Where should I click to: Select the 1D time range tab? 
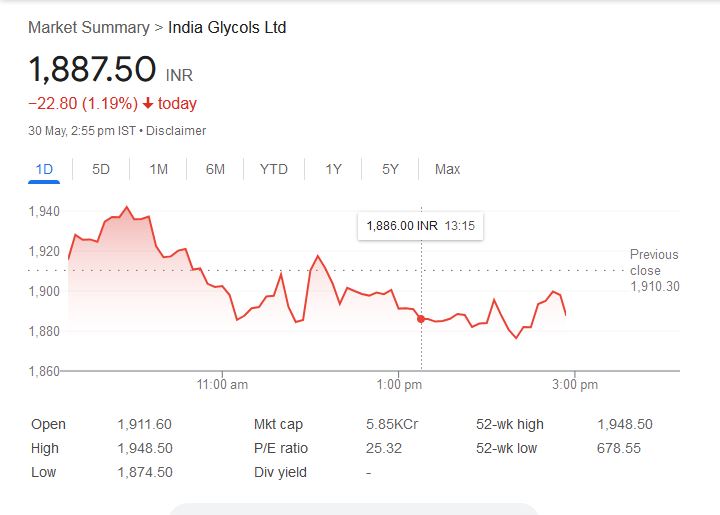coord(44,169)
